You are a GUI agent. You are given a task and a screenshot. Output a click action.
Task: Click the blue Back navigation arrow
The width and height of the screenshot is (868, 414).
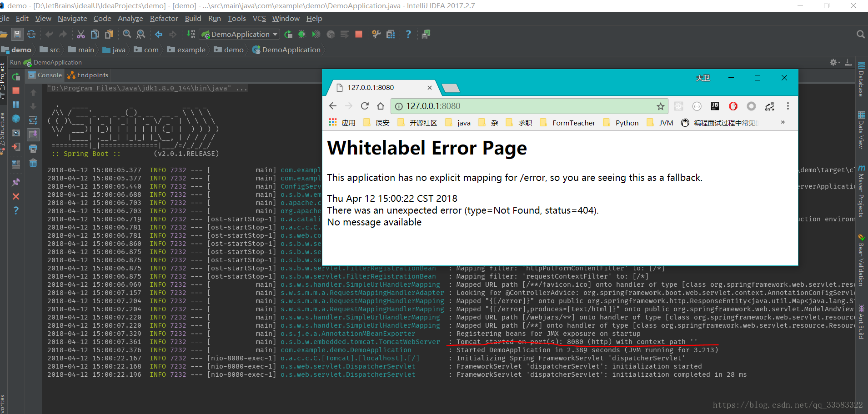159,34
